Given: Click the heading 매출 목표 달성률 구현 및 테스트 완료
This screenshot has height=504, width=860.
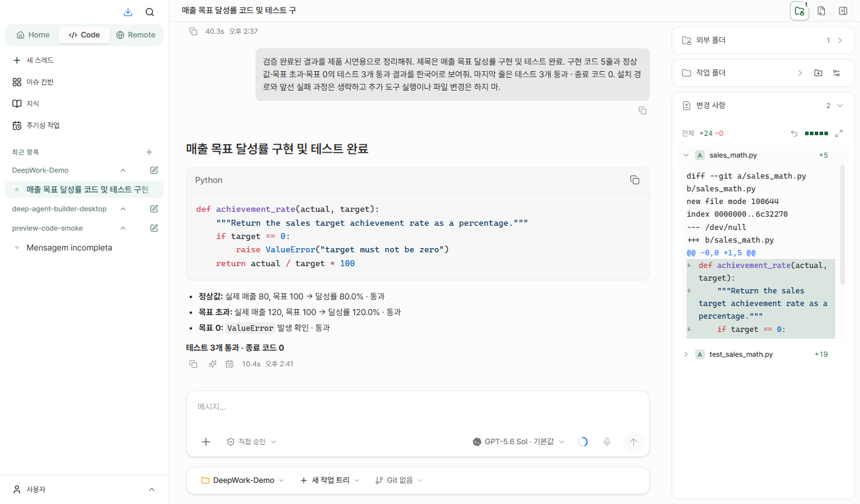Looking at the screenshot, I should 277,148.
